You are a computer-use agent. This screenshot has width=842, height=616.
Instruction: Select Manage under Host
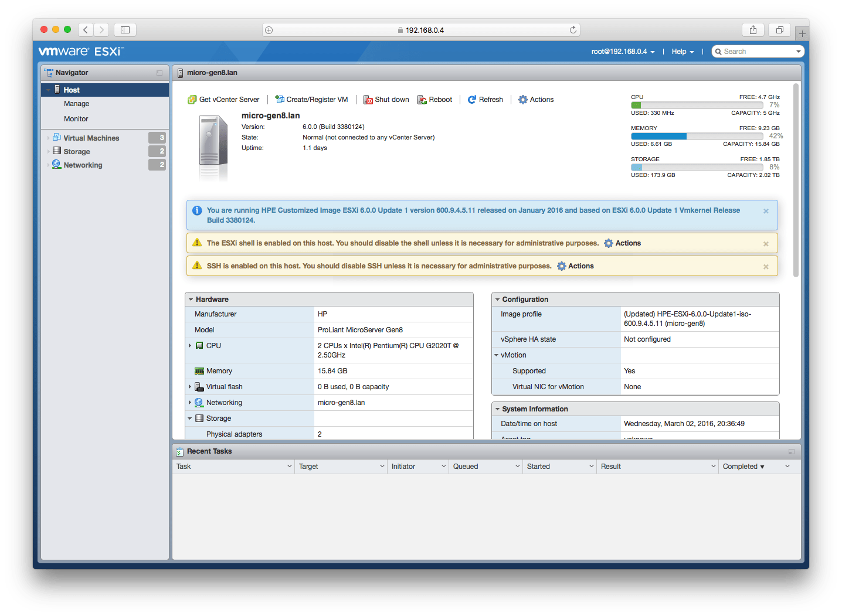coord(76,104)
